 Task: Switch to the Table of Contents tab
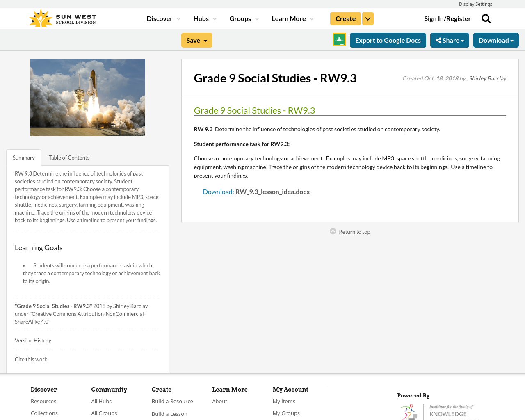68,157
